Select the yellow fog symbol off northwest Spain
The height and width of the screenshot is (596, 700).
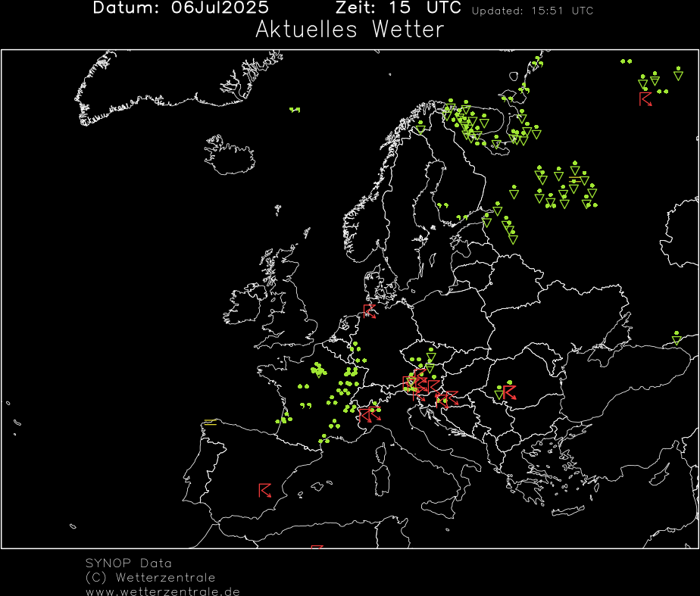(211, 422)
